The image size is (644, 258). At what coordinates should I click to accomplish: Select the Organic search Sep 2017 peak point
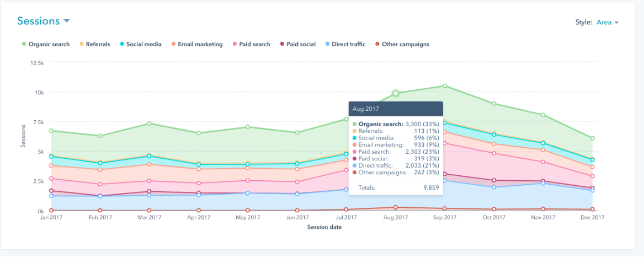click(x=445, y=86)
